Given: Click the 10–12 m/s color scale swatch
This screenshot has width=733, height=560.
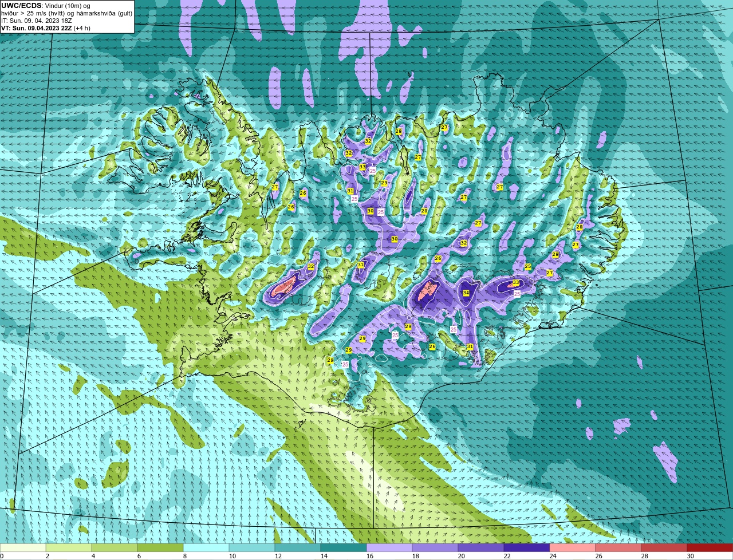Looking at the screenshot, I should pos(252,548).
